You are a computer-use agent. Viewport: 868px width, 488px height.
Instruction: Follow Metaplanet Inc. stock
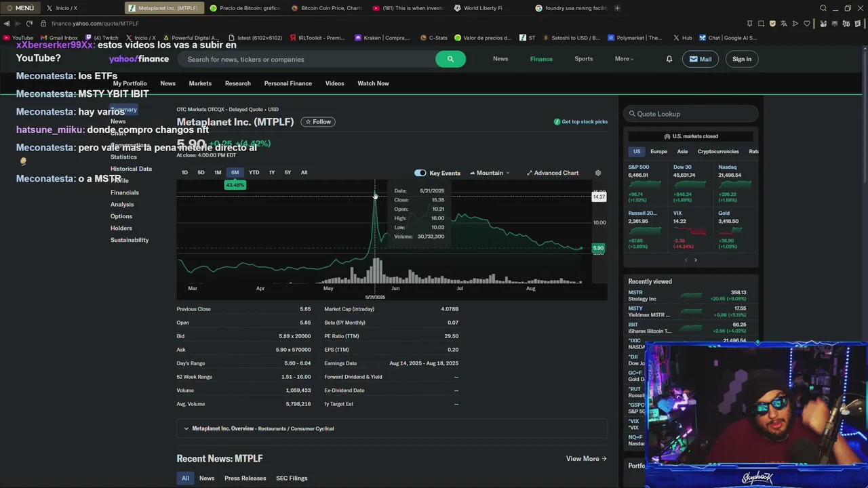click(318, 122)
